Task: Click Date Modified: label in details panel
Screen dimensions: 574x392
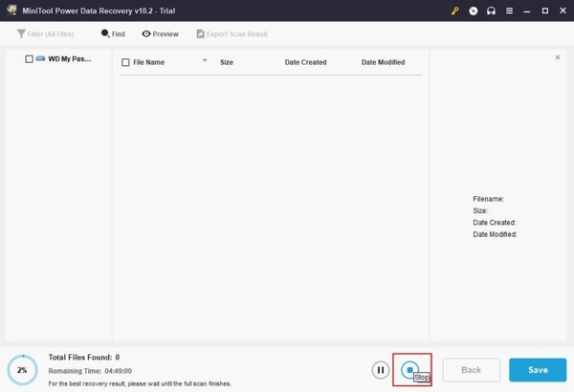Action: coord(495,234)
